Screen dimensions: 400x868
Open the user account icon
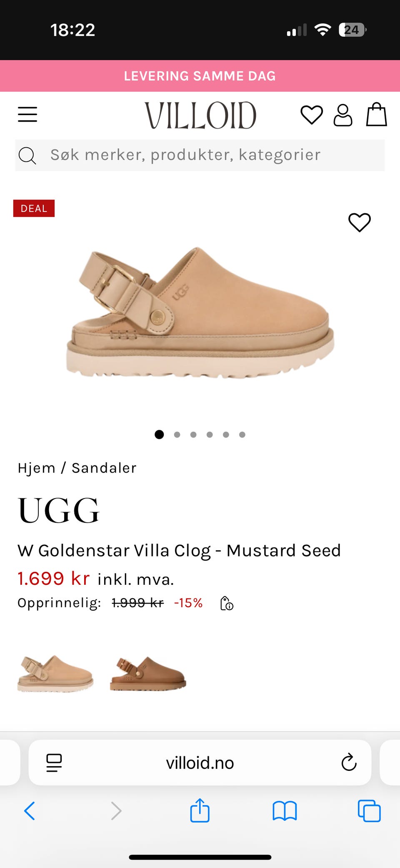coord(343,115)
